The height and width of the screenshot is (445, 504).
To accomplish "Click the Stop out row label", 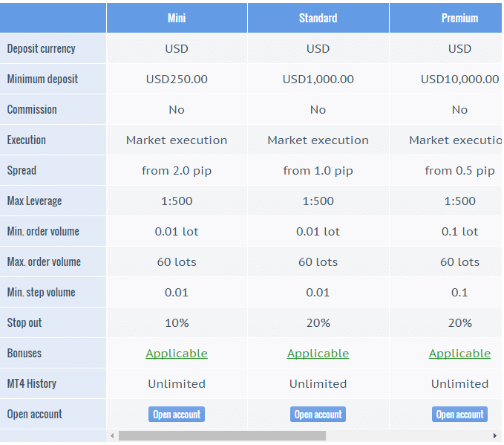I will [24, 322].
